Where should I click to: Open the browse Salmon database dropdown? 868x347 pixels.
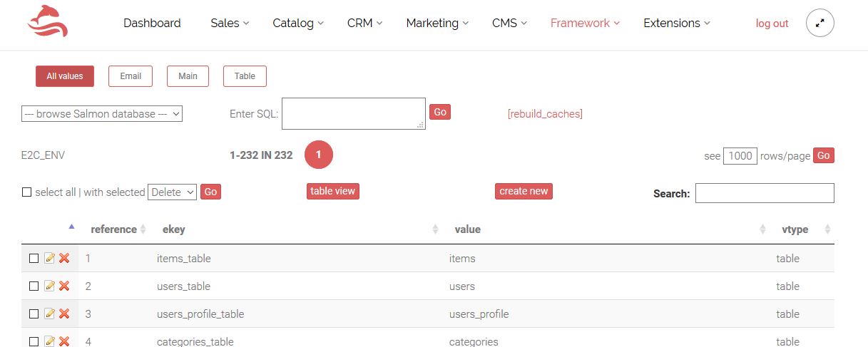(102, 113)
